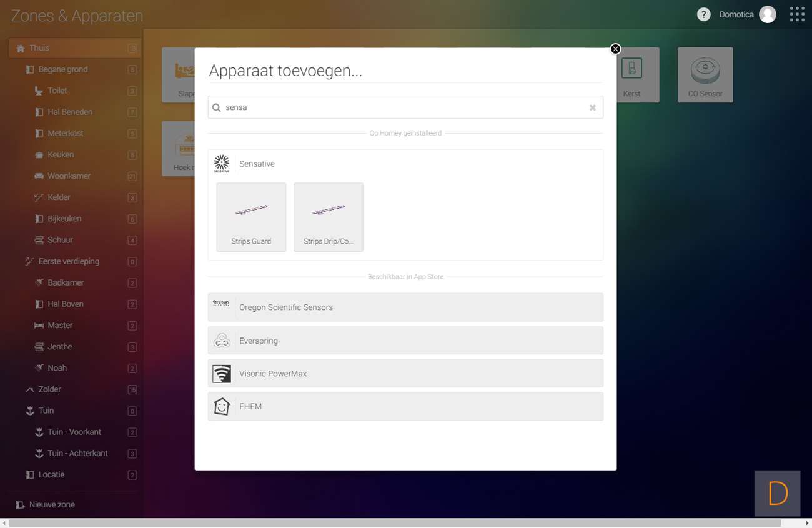
Task: Click the Keuken zone icon
Action: coord(39,154)
